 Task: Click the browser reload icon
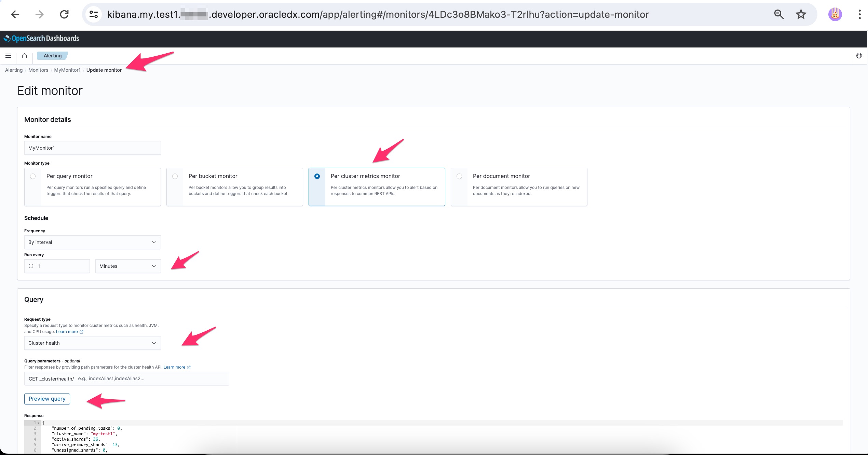pyautogui.click(x=64, y=14)
